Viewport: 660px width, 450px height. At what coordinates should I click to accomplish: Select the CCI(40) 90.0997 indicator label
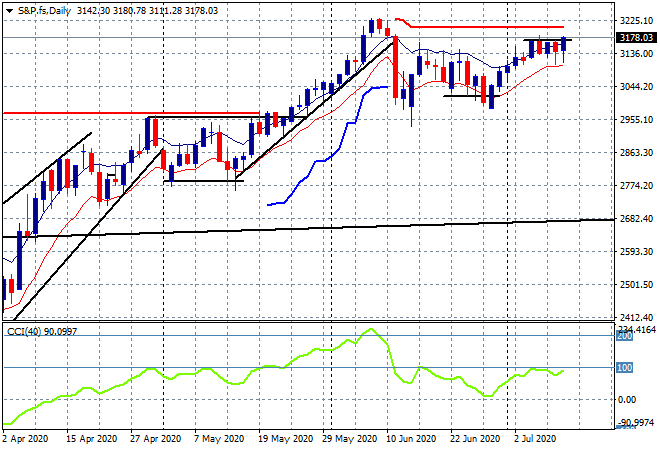point(42,332)
